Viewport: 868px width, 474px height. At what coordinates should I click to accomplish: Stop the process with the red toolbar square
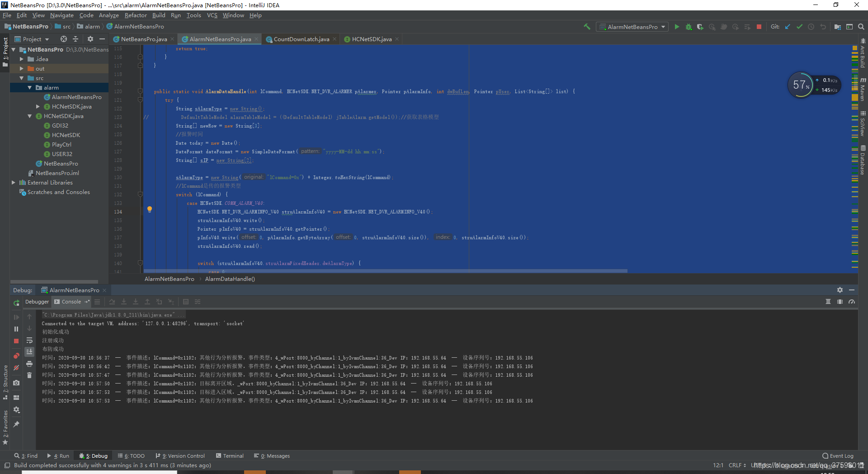coord(759,27)
